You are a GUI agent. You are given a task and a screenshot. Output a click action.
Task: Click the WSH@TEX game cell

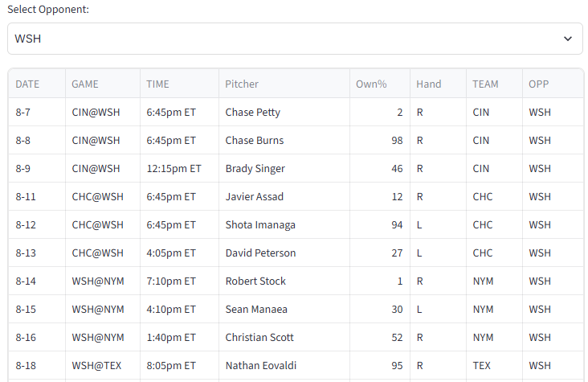(103, 365)
